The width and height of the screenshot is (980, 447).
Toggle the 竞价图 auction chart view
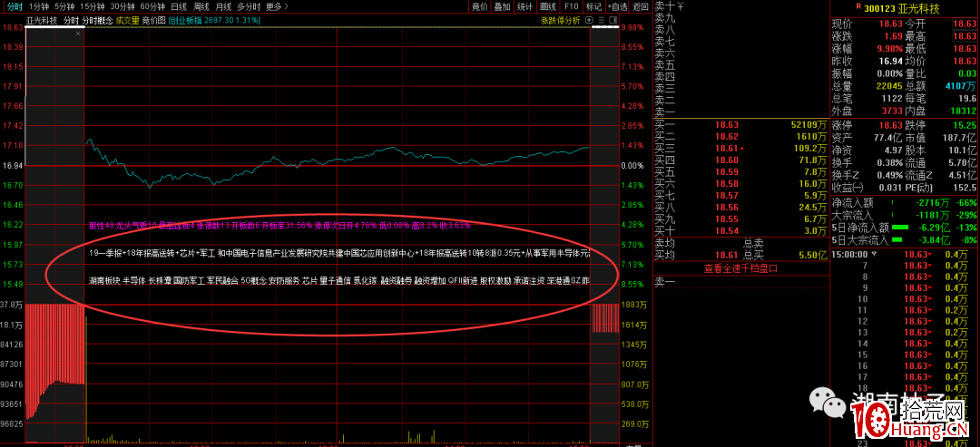155,19
